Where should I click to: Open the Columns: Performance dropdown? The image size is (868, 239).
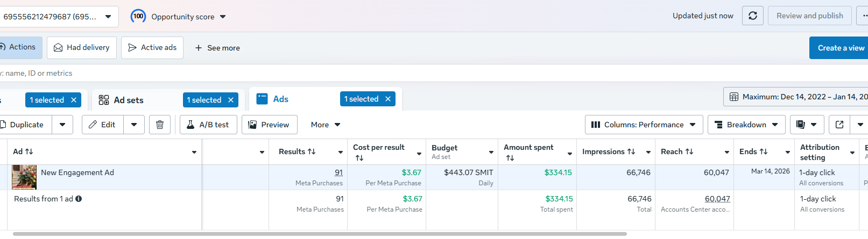(x=644, y=125)
